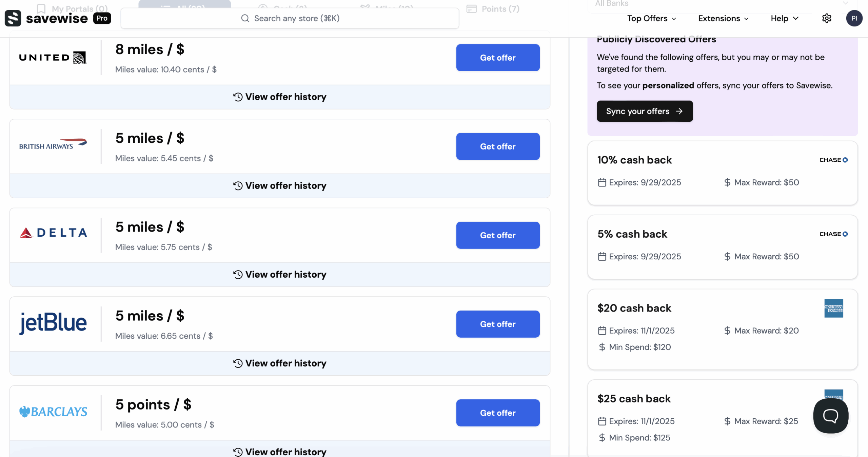Open the settings gear icon
The height and width of the screenshot is (457, 868).
[827, 18]
